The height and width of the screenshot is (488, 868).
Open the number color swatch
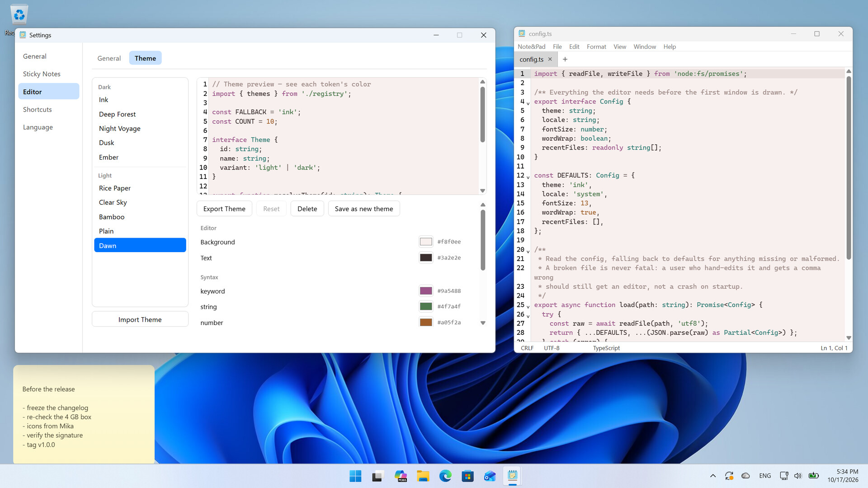point(426,322)
